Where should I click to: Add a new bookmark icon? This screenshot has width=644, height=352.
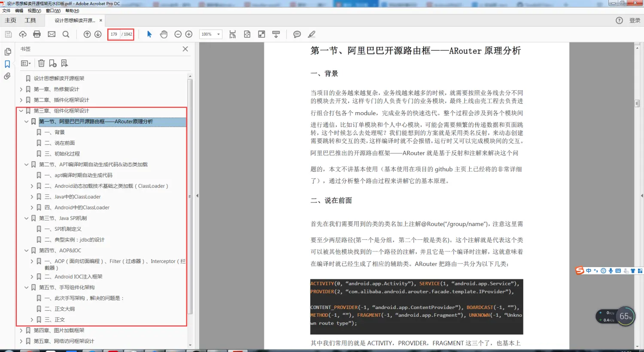[x=53, y=63]
